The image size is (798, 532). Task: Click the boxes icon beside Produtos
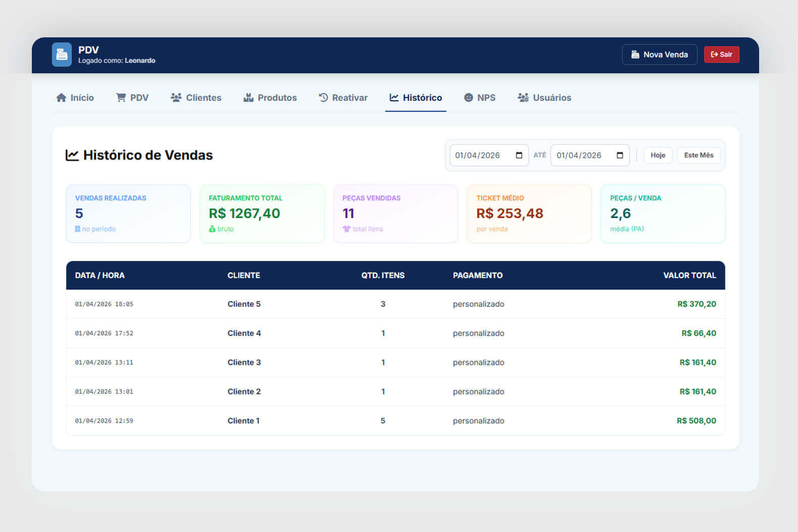[248, 97]
